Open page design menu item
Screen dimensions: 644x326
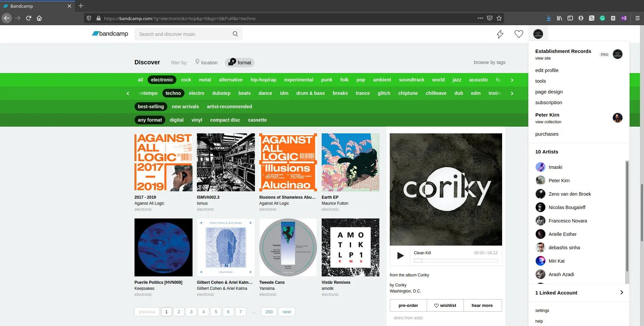549,92
